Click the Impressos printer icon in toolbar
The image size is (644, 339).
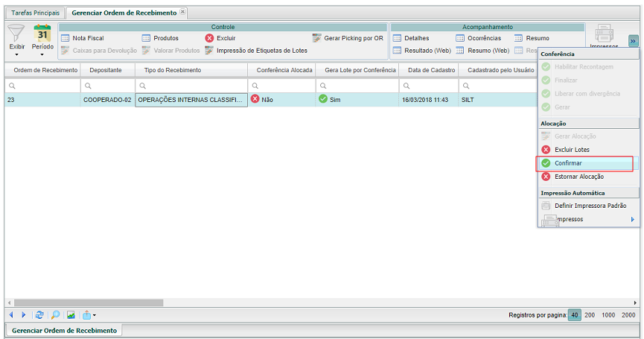(x=604, y=34)
